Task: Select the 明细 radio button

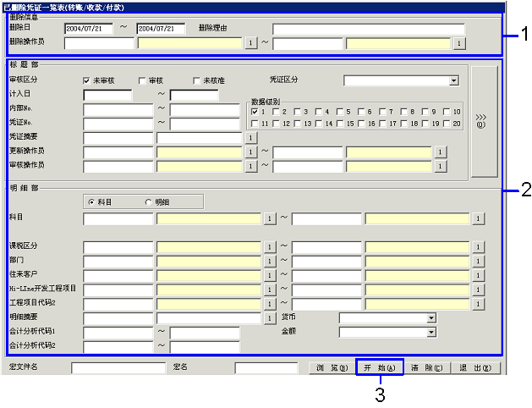Action: [149, 201]
